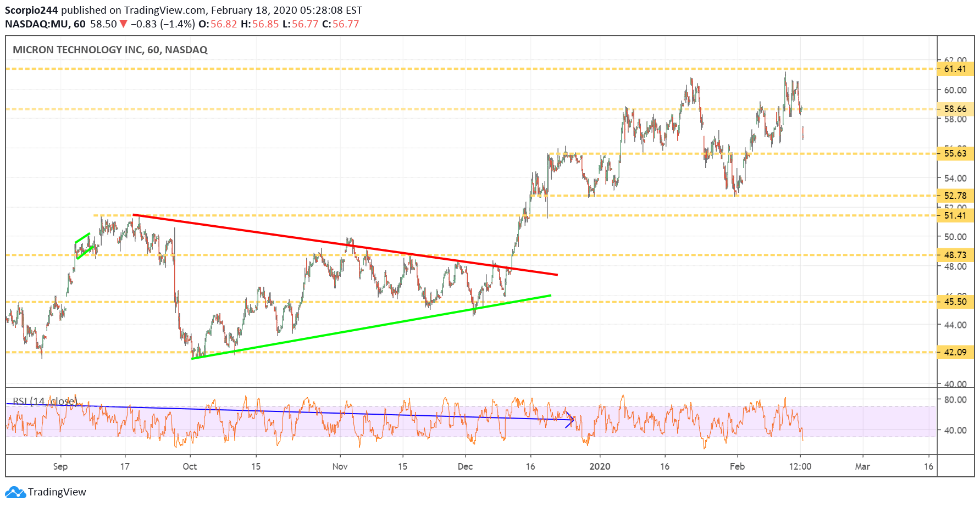Viewport: 980px width, 507px height.
Task: Click the RSI 40.00 scale value
Action: click(x=955, y=430)
